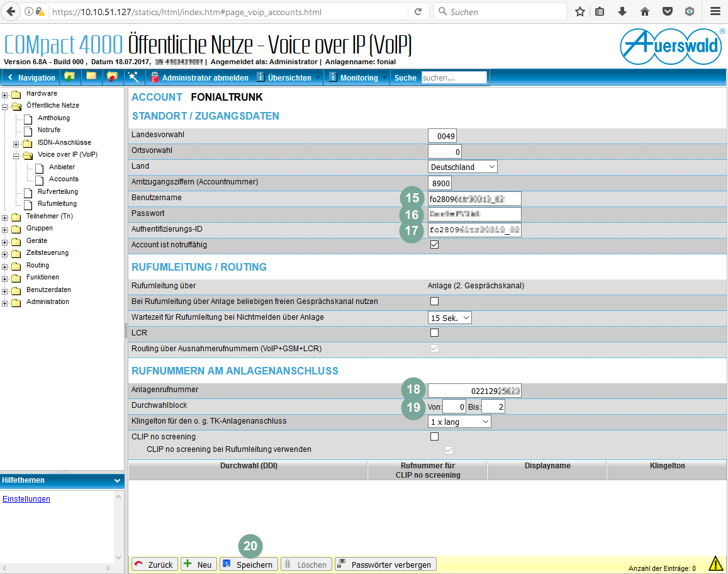
Task: Tick the LCR checkbox
Action: pos(435,333)
